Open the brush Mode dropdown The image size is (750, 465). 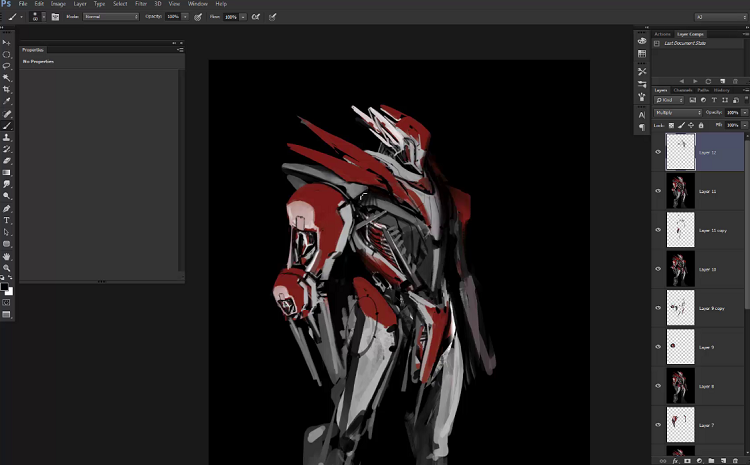(x=111, y=16)
